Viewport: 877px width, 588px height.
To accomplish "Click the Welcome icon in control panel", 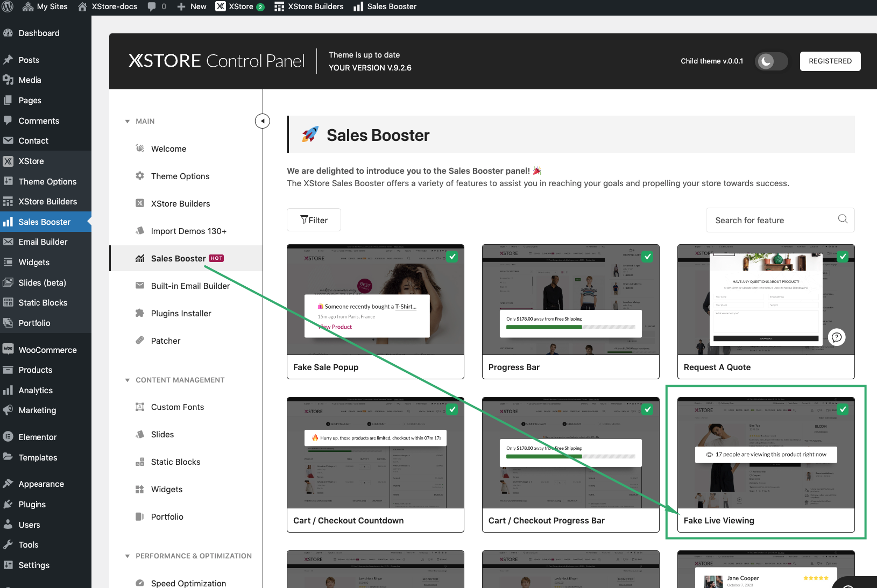I will [140, 148].
